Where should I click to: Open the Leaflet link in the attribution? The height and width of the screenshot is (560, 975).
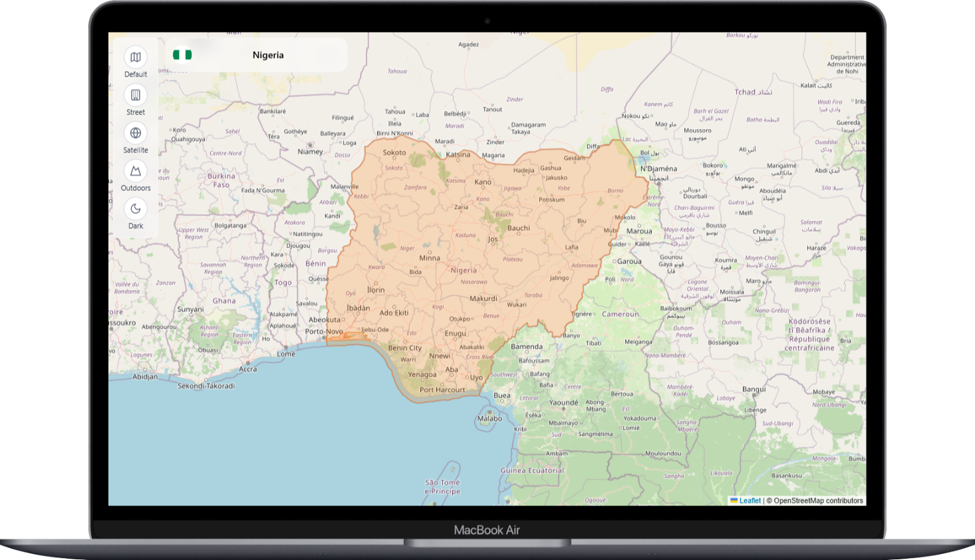[x=750, y=500]
